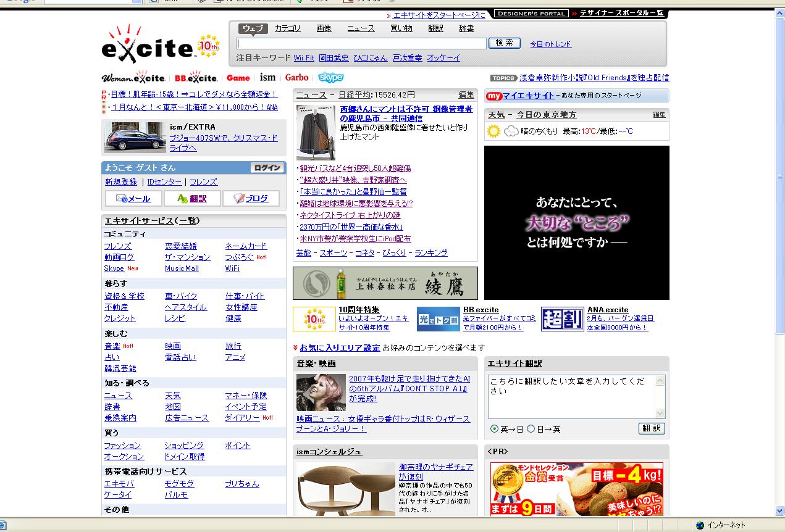Open the 新規登録 registration link

pos(121,182)
